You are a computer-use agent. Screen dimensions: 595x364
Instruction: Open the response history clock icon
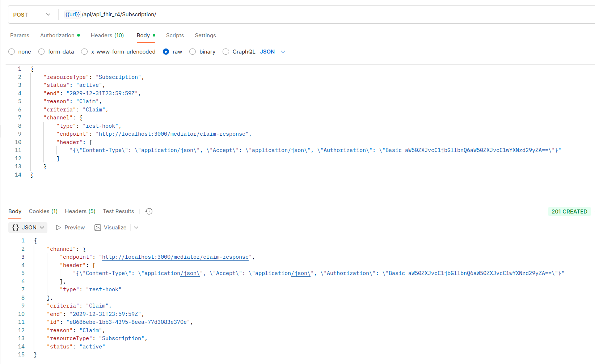[149, 211]
